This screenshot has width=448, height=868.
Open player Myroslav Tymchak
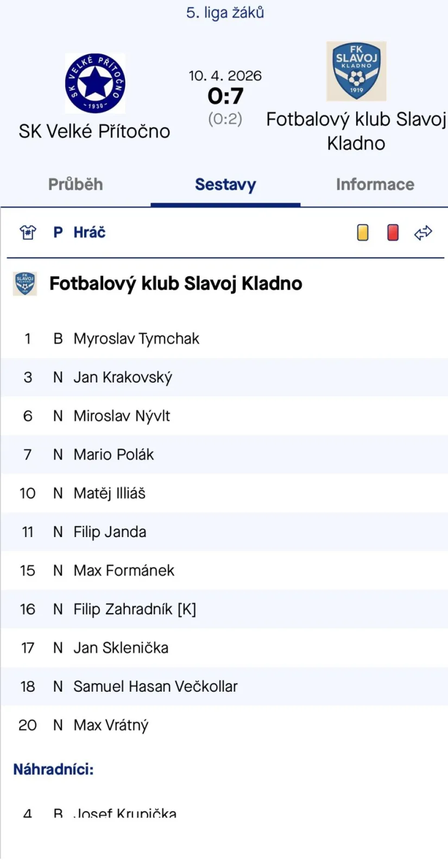tap(136, 339)
